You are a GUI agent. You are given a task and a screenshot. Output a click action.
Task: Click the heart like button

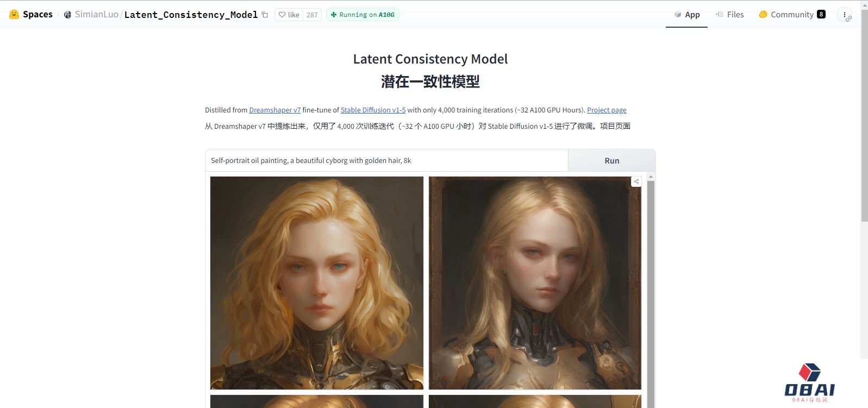[289, 15]
